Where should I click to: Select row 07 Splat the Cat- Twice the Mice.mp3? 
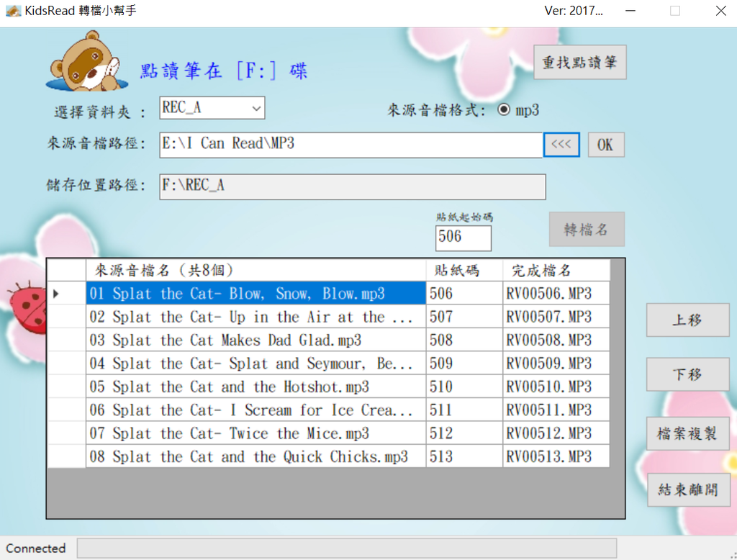256,433
